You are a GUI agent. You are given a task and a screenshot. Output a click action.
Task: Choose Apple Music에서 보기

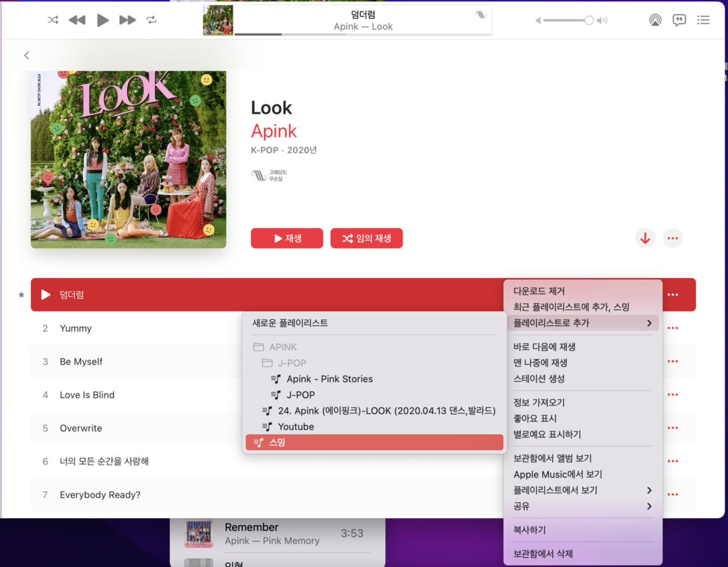point(583,474)
